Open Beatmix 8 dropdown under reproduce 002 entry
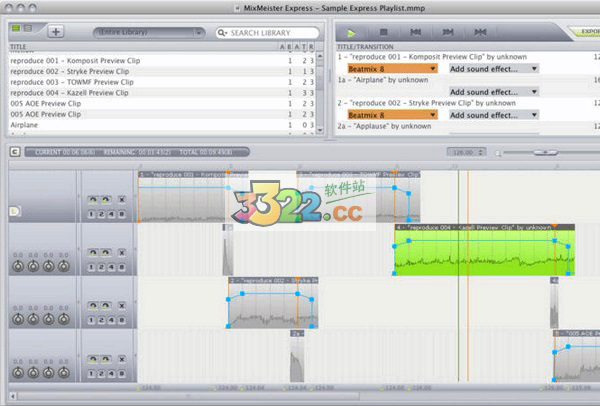Viewport: 600px width, 406px height. click(392, 115)
